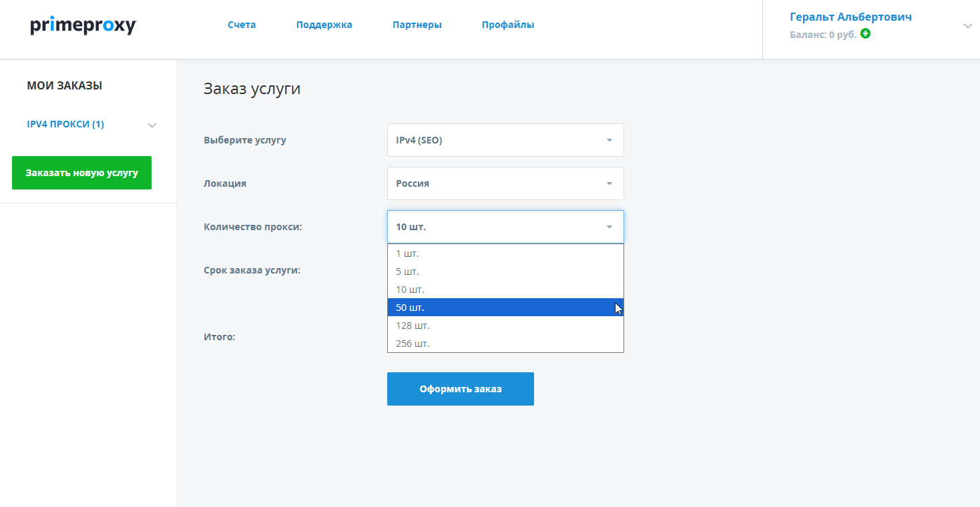980x507 pixels.
Task: Open the Профайлы menu item
Action: tap(508, 25)
